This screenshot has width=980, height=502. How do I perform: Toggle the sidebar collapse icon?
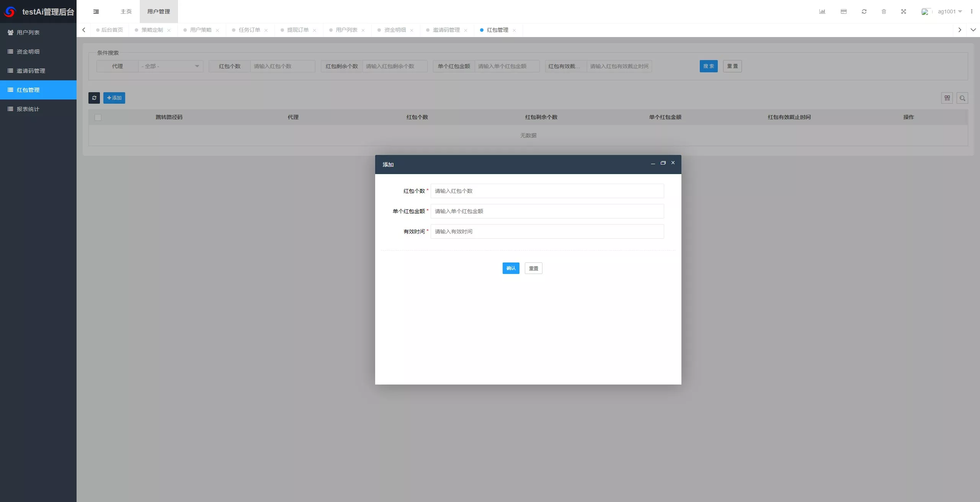coord(96,11)
